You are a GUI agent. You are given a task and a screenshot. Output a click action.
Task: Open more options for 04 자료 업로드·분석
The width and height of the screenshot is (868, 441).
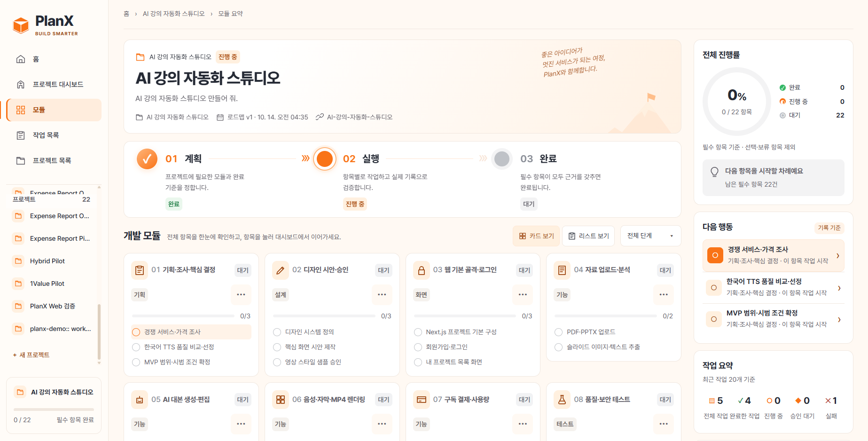[x=664, y=295]
